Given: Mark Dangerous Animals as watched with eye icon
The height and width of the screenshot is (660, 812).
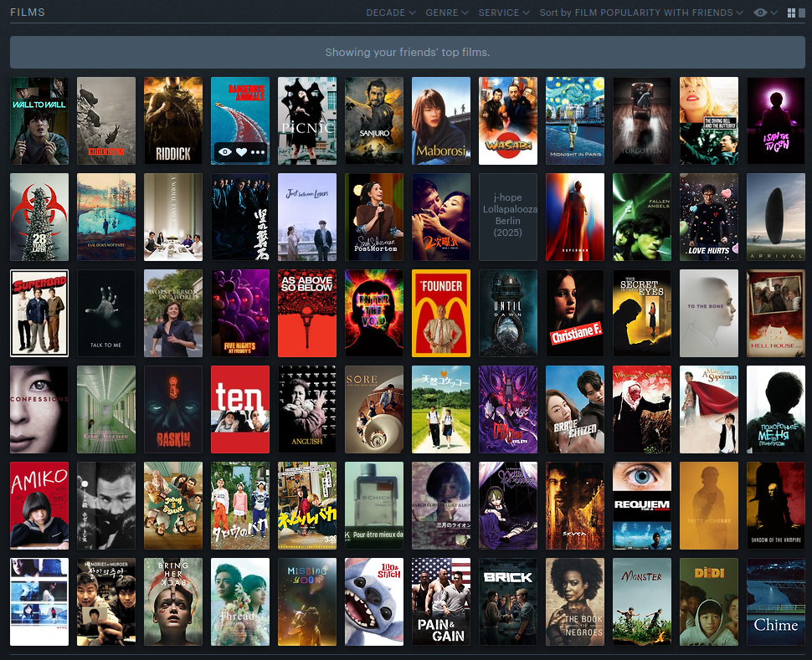Looking at the screenshot, I should coord(225,151).
